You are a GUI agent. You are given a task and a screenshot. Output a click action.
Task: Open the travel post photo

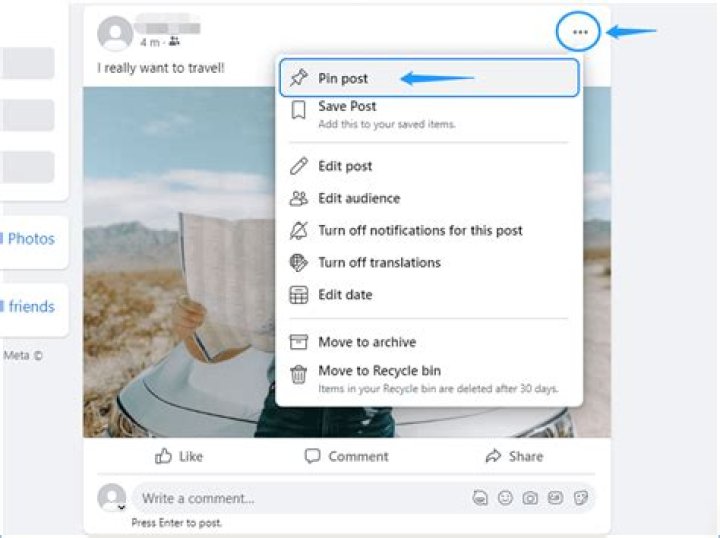179,262
